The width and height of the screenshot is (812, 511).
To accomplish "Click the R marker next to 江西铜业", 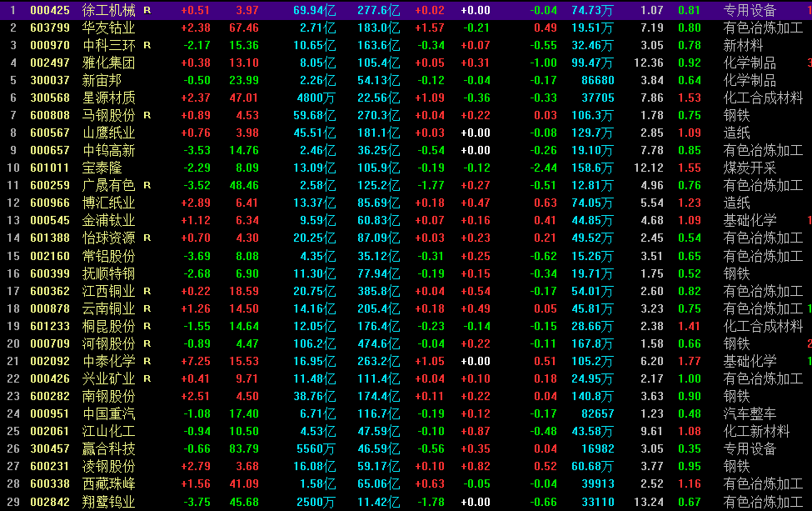I will (147, 291).
